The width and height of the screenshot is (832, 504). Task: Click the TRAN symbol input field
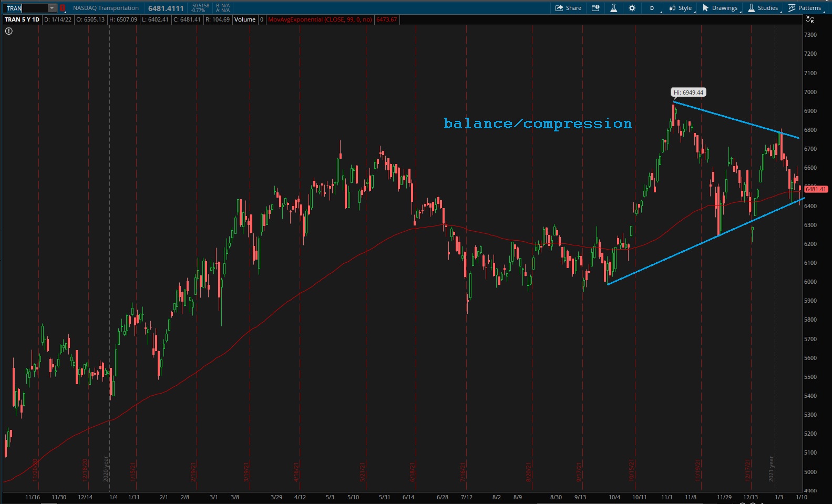[x=26, y=8]
